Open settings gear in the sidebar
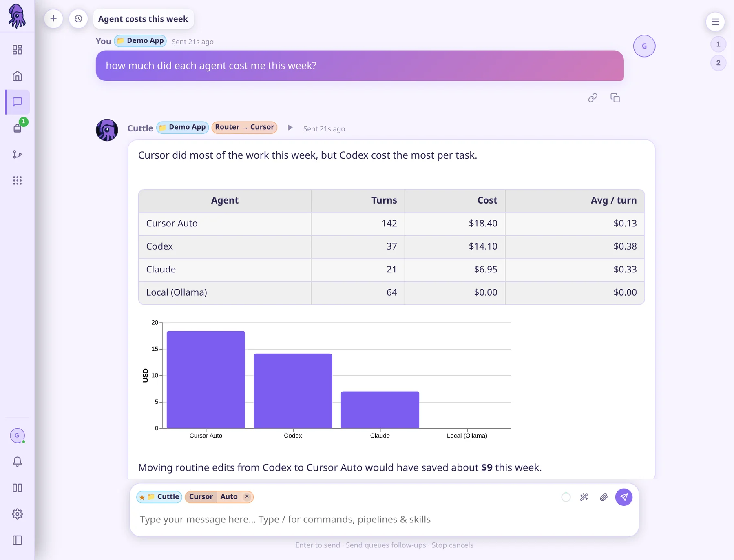The image size is (734, 560). (x=17, y=514)
